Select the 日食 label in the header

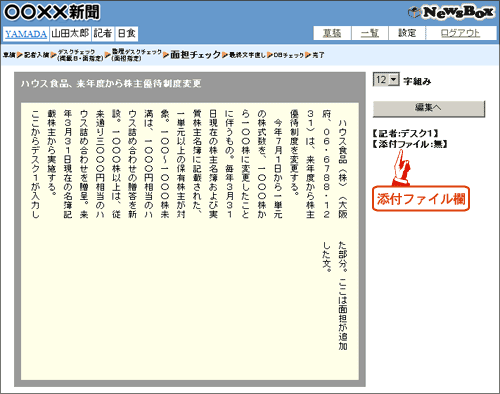pos(126,34)
